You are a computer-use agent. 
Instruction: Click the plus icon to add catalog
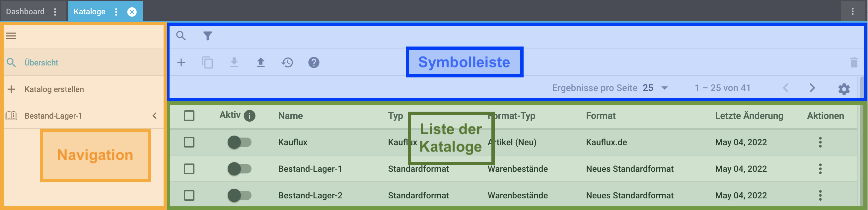[181, 62]
